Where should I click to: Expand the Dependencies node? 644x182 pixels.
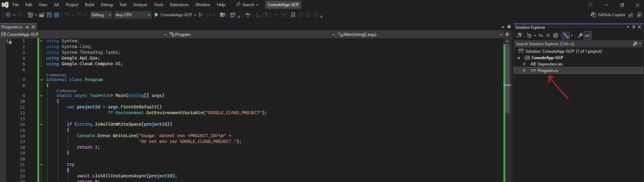click(524, 64)
